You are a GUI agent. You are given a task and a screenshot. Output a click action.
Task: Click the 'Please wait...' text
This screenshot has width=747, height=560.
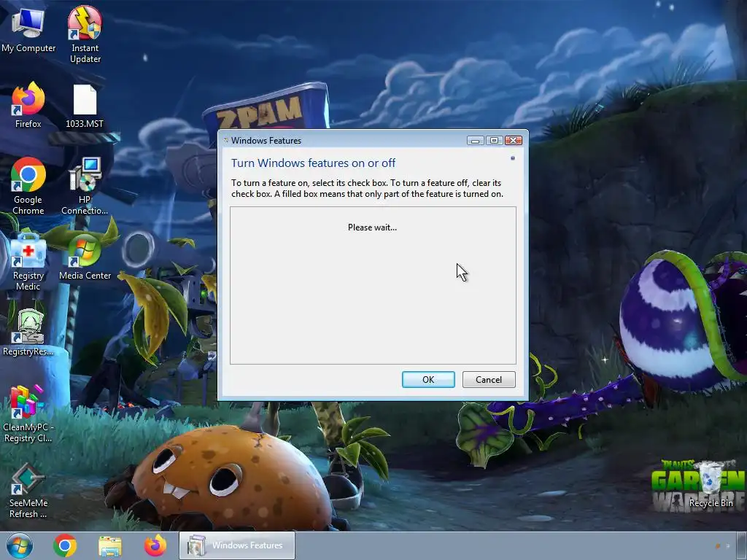pyautogui.click(x=372, y=227)
